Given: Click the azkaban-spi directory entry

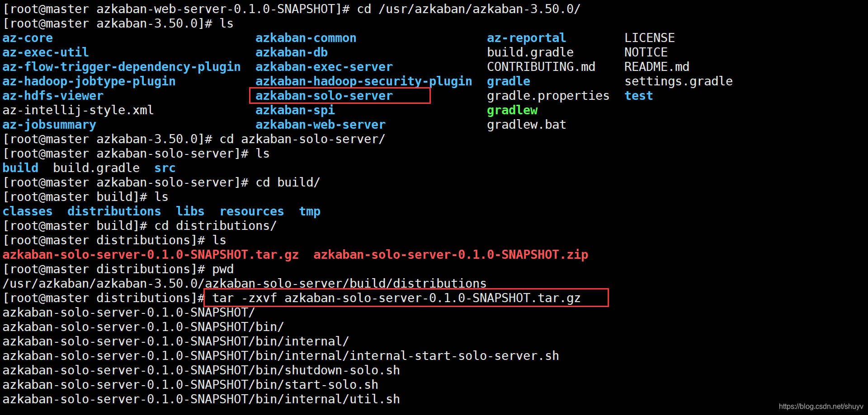Looking at the screenshot, I should click(x=295, y=110).
